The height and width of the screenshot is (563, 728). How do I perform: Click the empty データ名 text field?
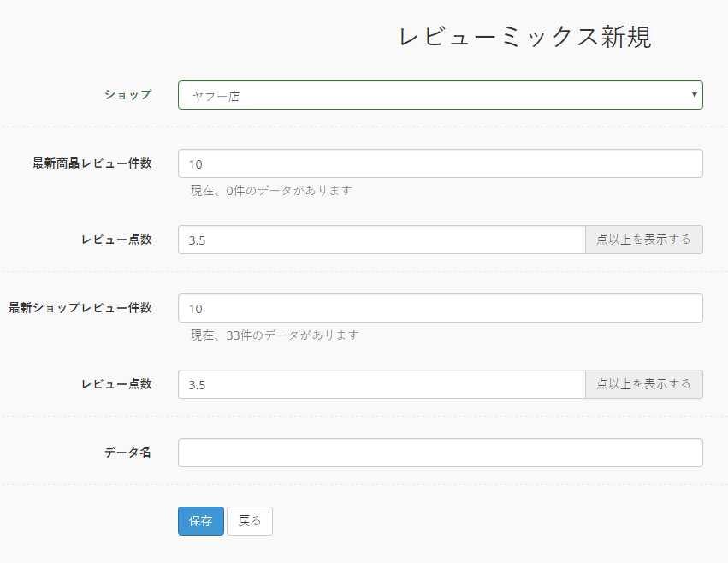pos(441,453)
